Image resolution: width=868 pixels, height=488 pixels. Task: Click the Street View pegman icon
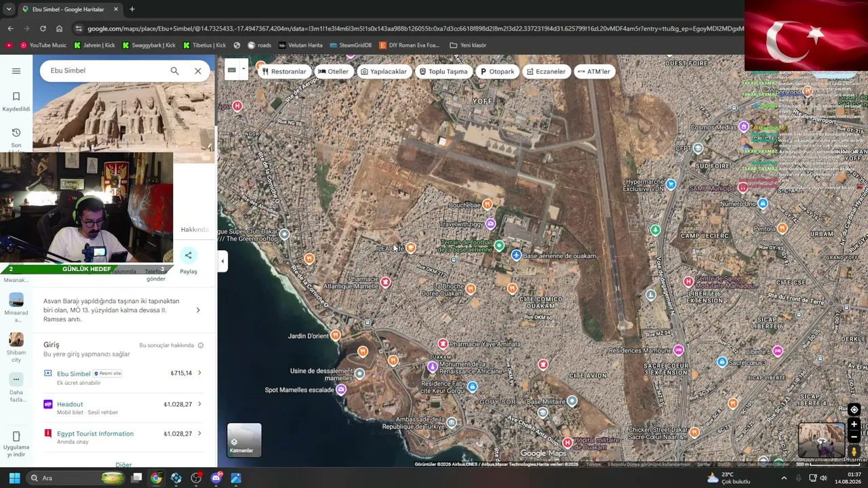854,451
